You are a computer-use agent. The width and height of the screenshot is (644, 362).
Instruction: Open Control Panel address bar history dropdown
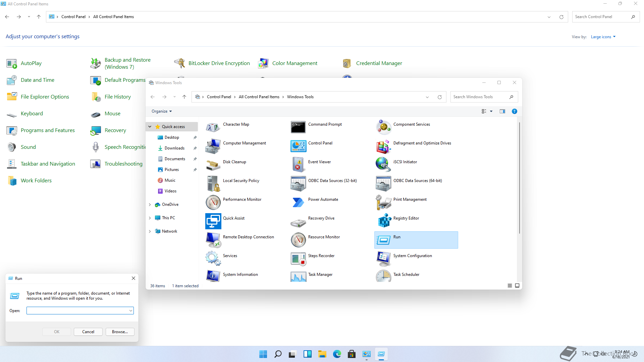click(x=549, y=17)
